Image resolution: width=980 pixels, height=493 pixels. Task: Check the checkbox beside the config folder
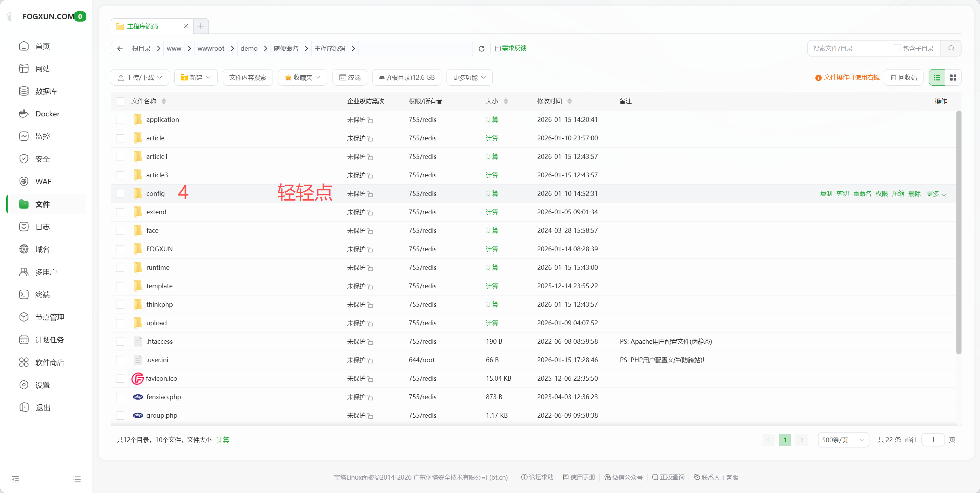pos(120,193)
